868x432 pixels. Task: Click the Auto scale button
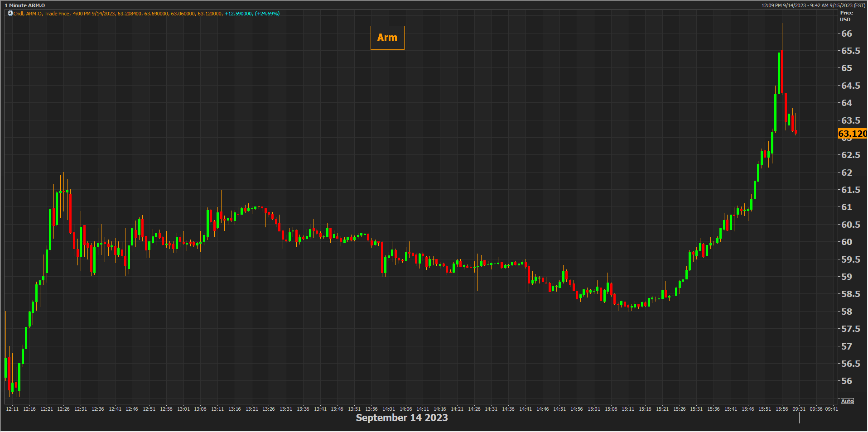pyautogui.click(x=847, y=401)
